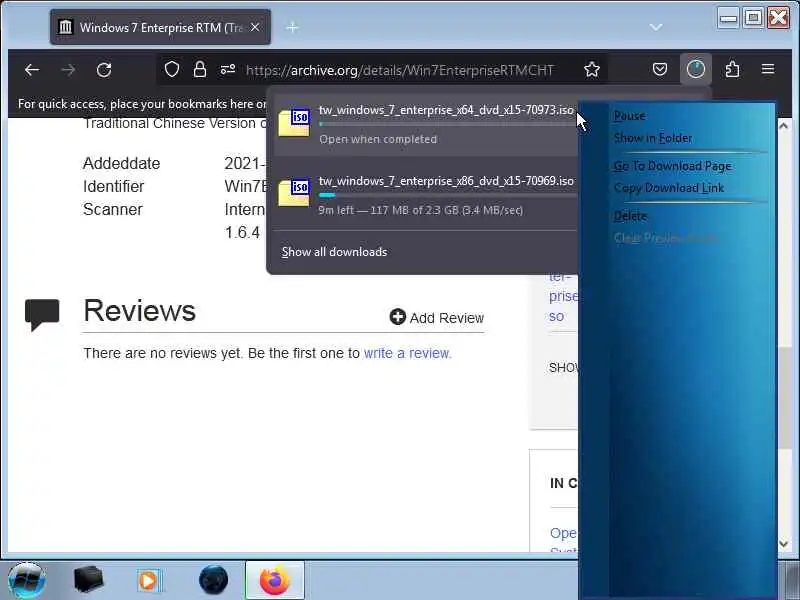Open a new tab with the plus icon
This screenshot has width=800, height=600.
tap(292, 28)
